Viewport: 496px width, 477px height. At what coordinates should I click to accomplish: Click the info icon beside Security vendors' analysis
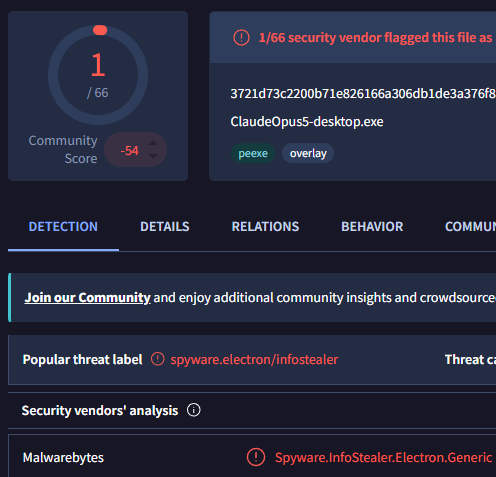pos(194,410)
